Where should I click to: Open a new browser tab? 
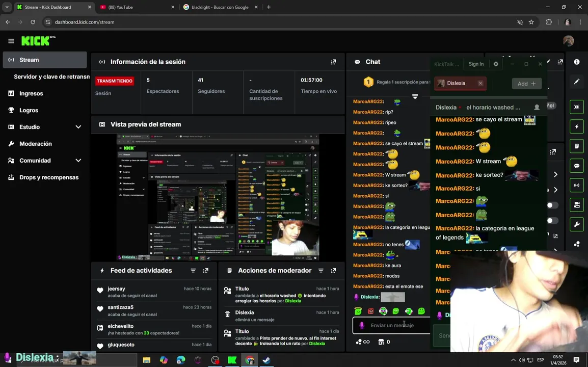(269, 7)
